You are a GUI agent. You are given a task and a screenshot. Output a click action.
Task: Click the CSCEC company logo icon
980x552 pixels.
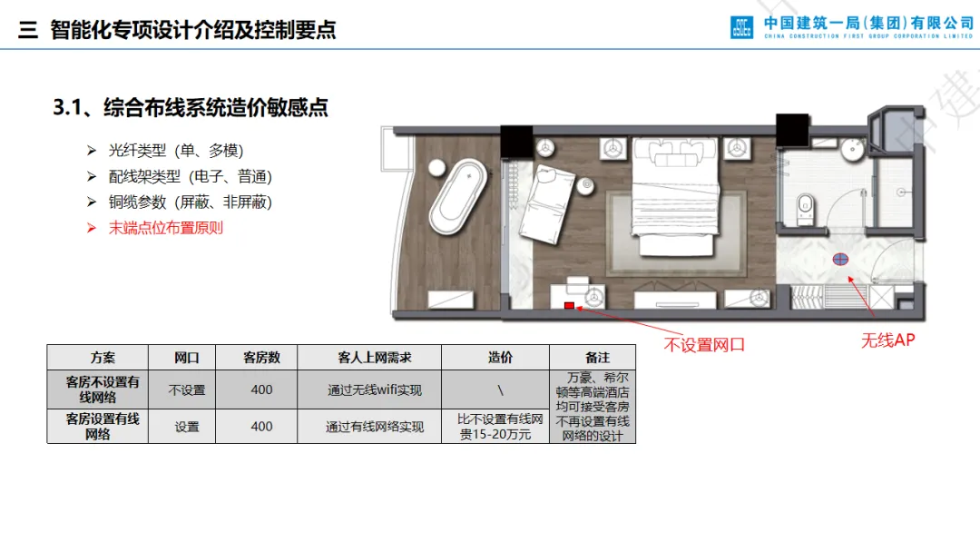point(742,27)
